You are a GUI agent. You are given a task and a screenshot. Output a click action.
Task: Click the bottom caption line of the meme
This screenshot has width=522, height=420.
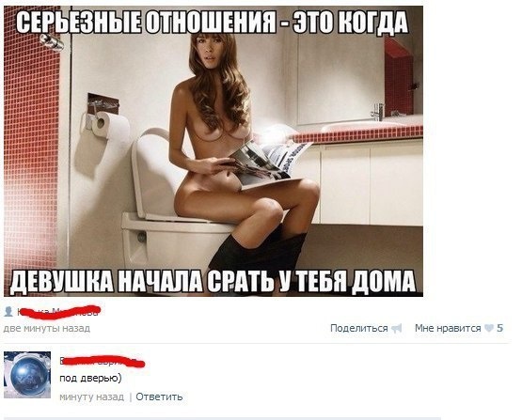(x=213, y=281)
